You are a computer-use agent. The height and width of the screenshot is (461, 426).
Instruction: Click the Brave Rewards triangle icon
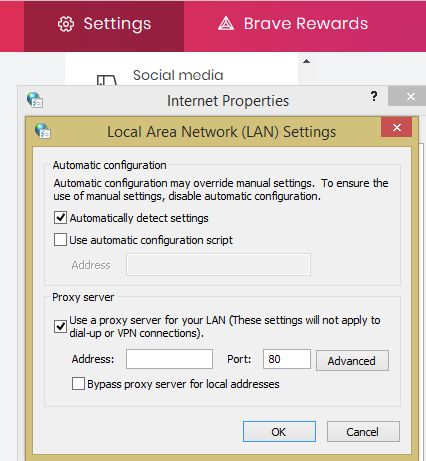(226, 23)
